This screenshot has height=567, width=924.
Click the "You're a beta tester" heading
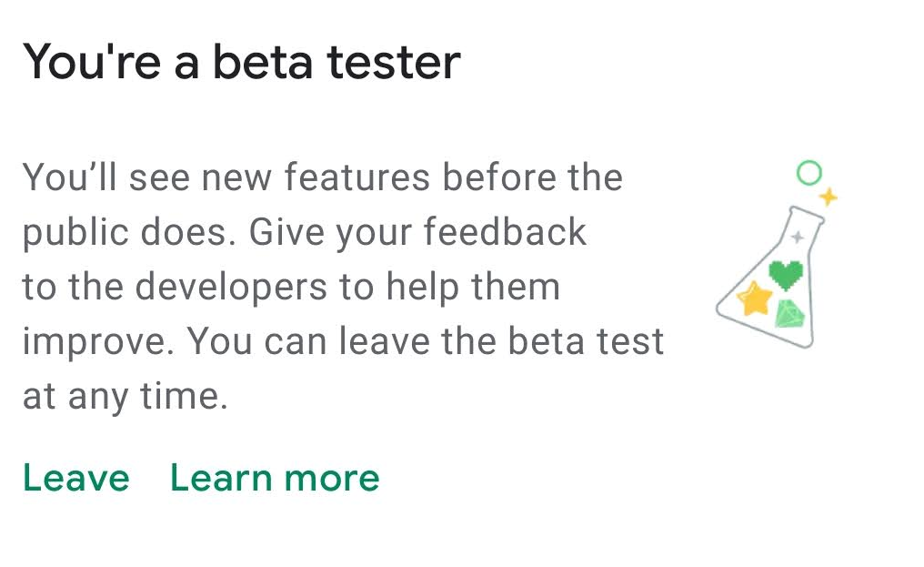[x=242, y=62]
